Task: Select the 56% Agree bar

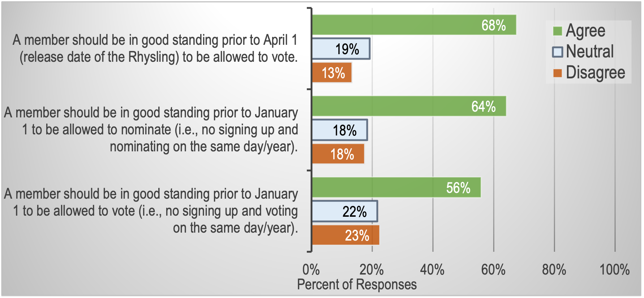Action: tap(396, 187)
